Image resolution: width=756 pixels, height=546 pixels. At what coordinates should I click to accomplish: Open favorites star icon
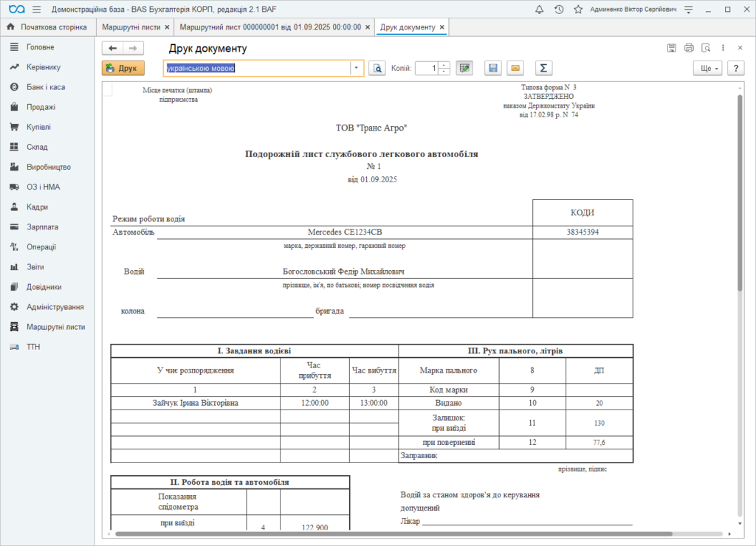click(x=578, y=9)
